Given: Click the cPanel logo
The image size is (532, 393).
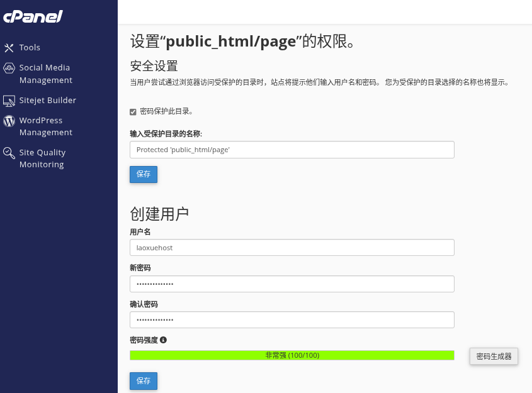Looking at the screenshot, I should [33, 17].
